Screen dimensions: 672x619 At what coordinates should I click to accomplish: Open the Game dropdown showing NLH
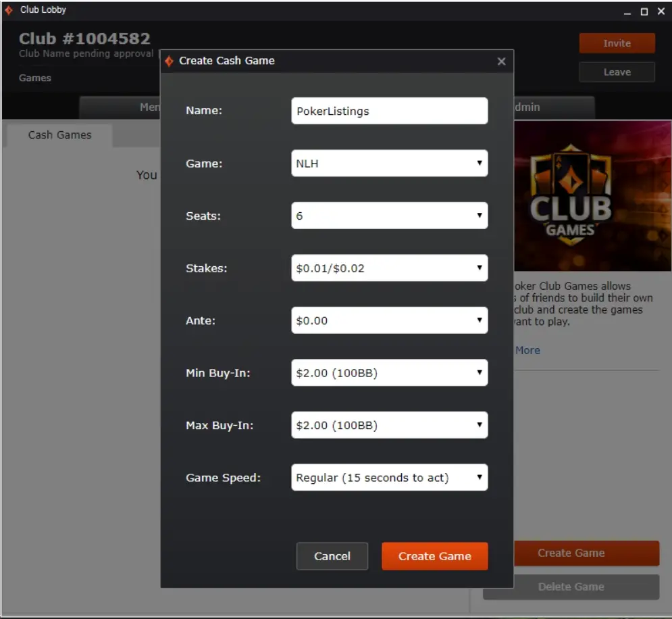click(389, 164)
